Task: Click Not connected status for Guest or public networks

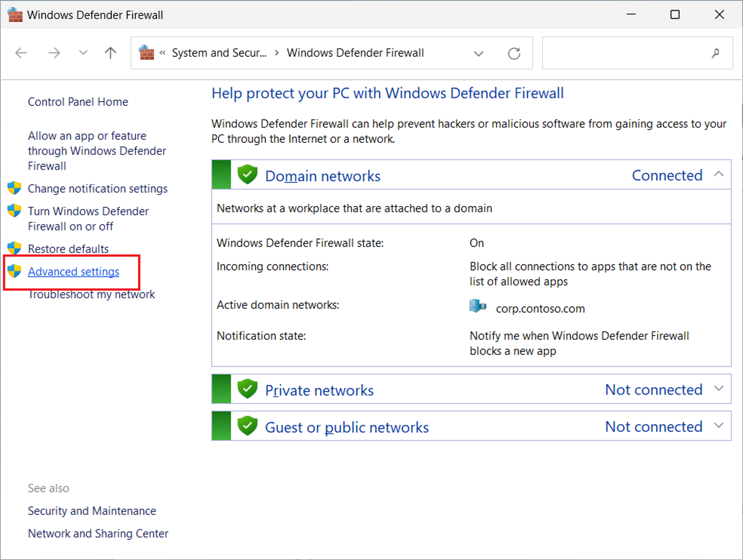Action: (x=654, y=426)
